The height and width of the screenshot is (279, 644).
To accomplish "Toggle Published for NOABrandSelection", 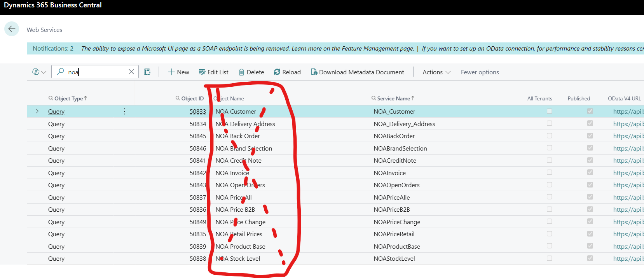I will (590, 147).
